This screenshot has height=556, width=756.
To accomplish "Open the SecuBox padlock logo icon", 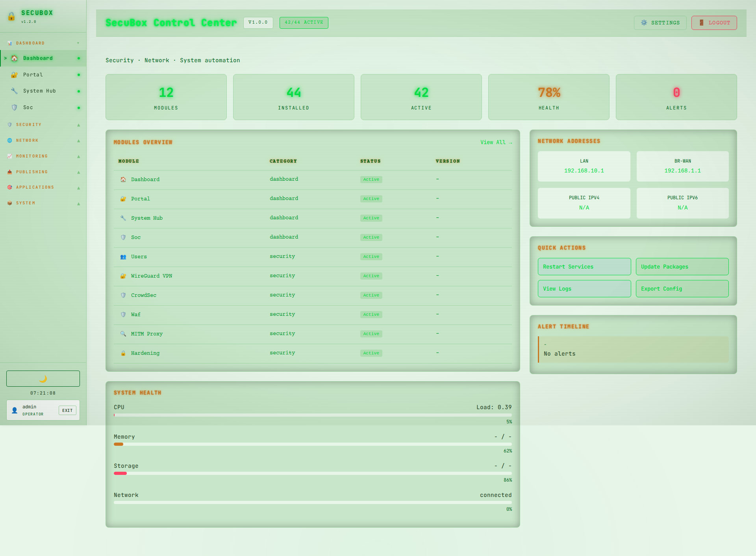I will [x=11, y=17].
